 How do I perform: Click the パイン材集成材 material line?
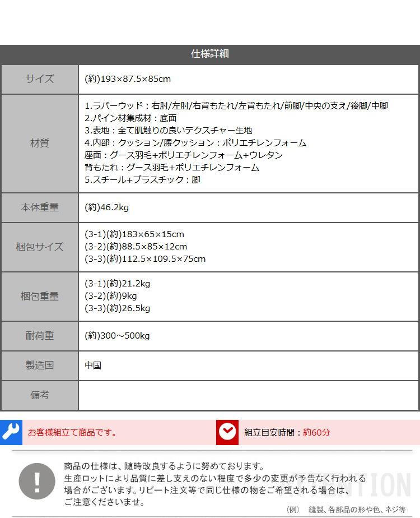(130, 118)
